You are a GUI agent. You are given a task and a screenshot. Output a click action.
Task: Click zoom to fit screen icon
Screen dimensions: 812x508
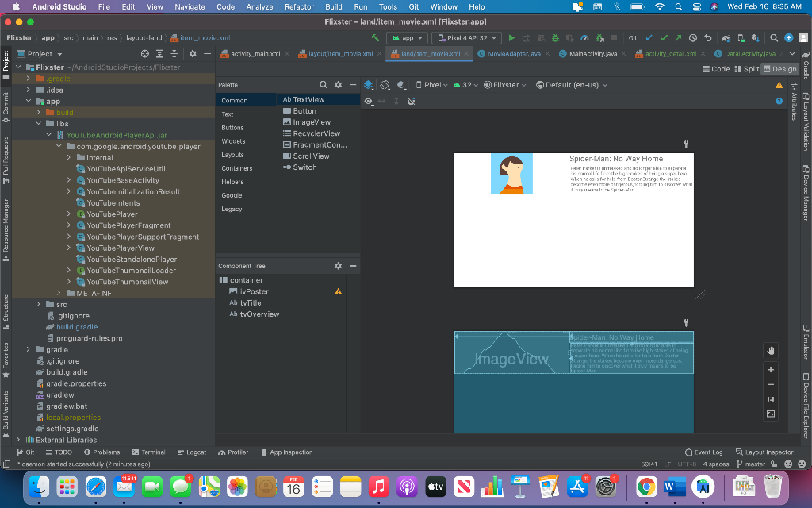[771, 414]
